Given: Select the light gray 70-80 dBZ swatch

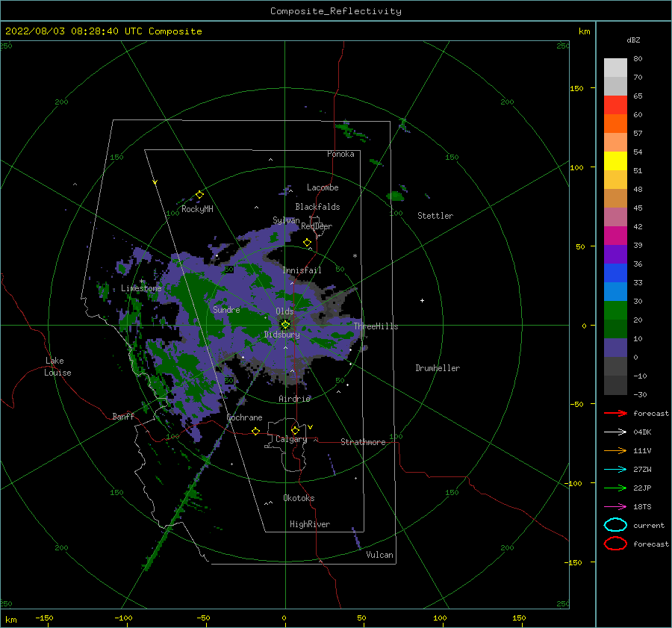Looking at the screenshot, I should [615, 68].
